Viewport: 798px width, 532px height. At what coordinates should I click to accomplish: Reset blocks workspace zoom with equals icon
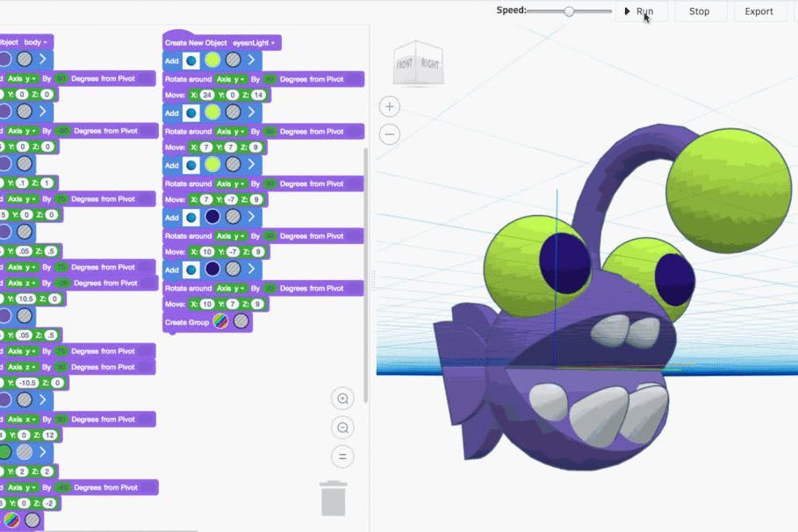pyautogui.click(x=342, y=457)
